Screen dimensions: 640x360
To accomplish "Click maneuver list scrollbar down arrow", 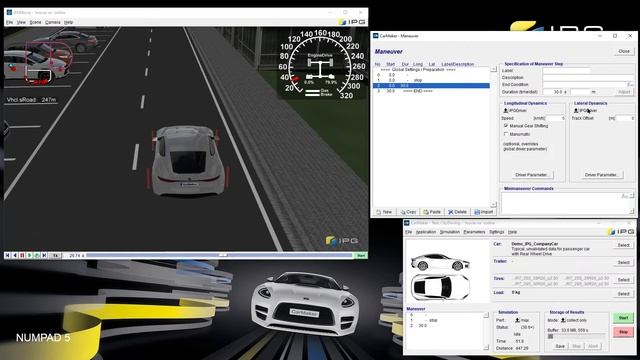I will (x=493, y=204).
